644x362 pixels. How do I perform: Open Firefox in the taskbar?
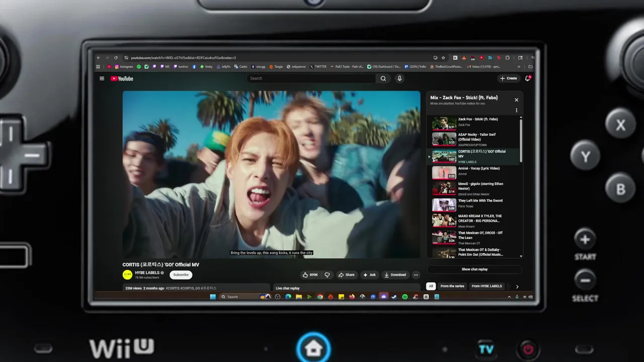tap(352, 297)
